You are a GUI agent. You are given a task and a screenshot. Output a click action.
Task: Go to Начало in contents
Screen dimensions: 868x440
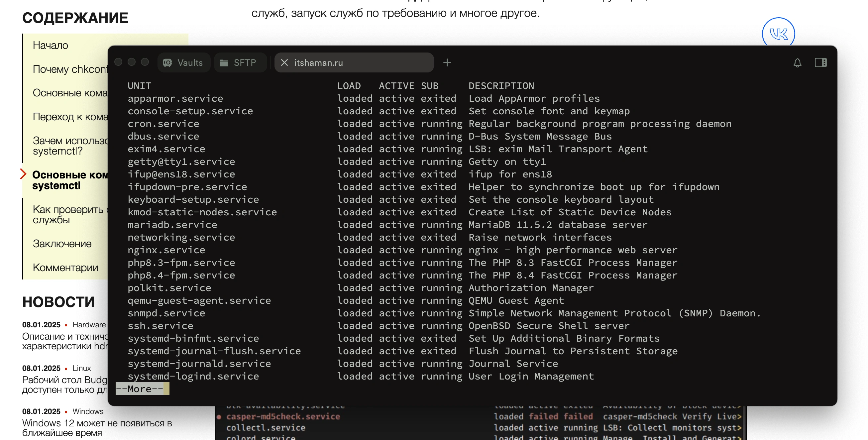pos(51,46)
